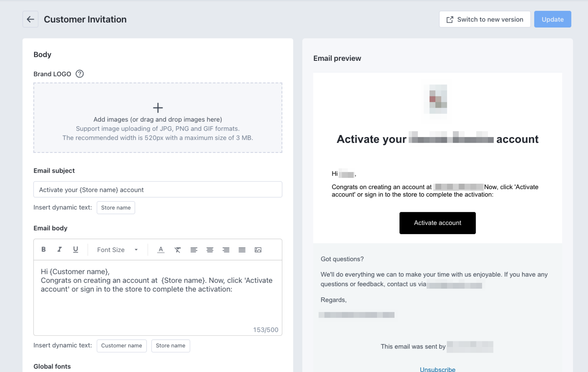Click the Customer Invitation page title
This screenshot has height=372, width=588.
point(85,19)
